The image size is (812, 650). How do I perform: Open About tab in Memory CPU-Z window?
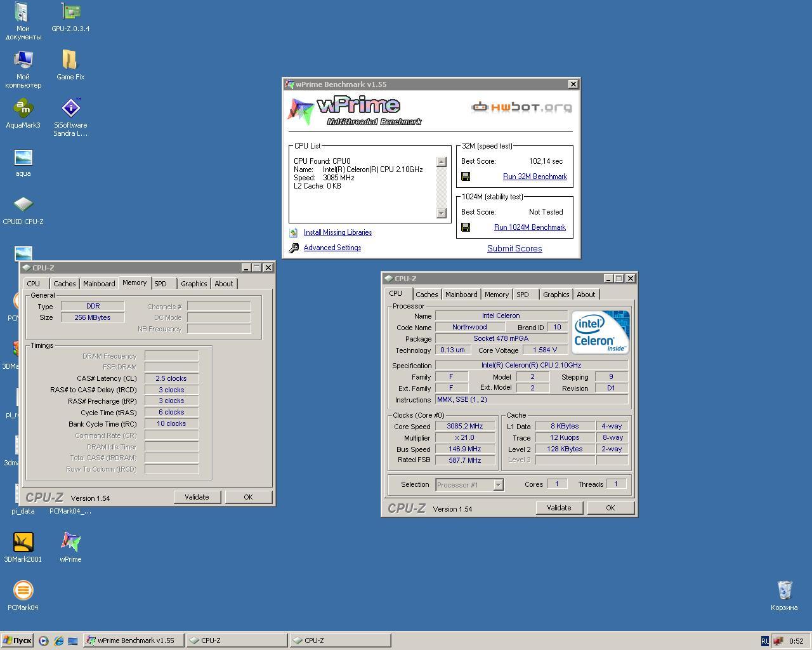tap(223, 284)
